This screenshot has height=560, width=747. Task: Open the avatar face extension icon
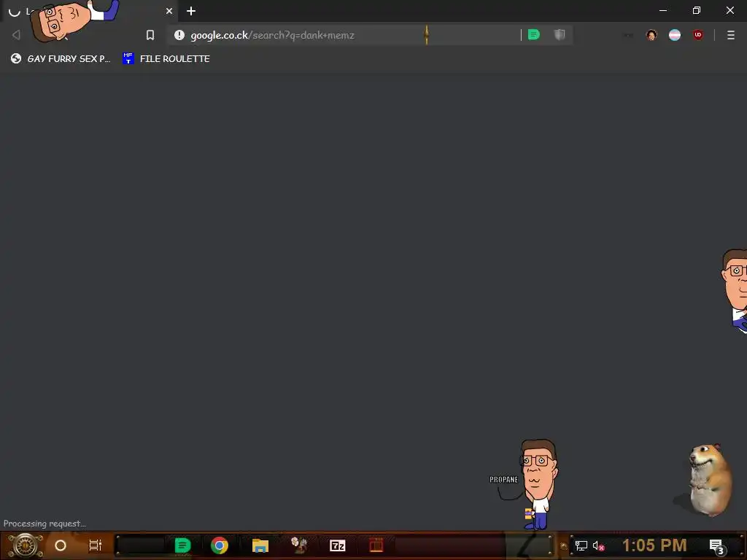[x=651, y=35]
